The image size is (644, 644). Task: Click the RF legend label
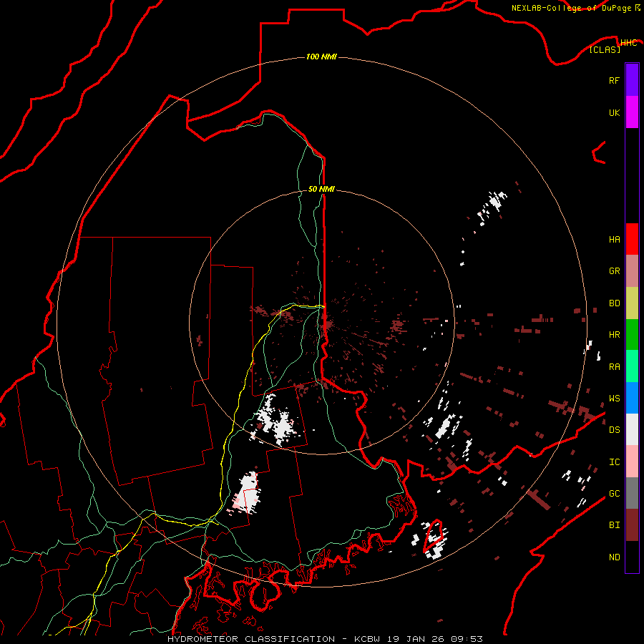coord(614,80)
